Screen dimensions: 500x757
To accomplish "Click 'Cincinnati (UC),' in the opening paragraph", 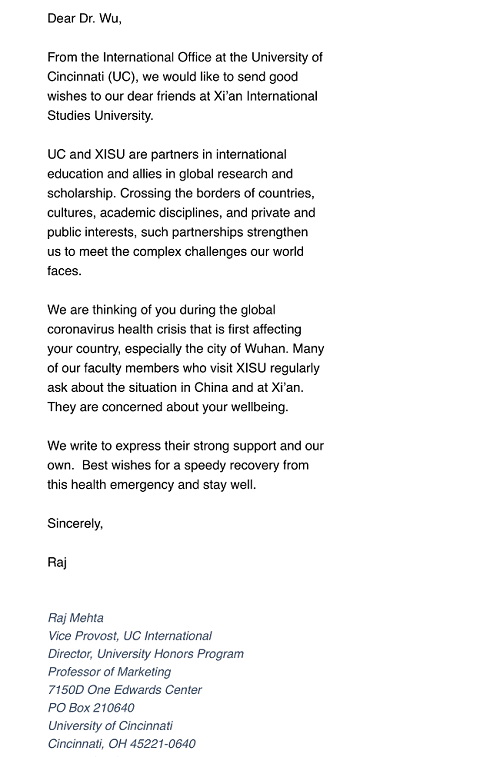I will click(x=93, y=77).
